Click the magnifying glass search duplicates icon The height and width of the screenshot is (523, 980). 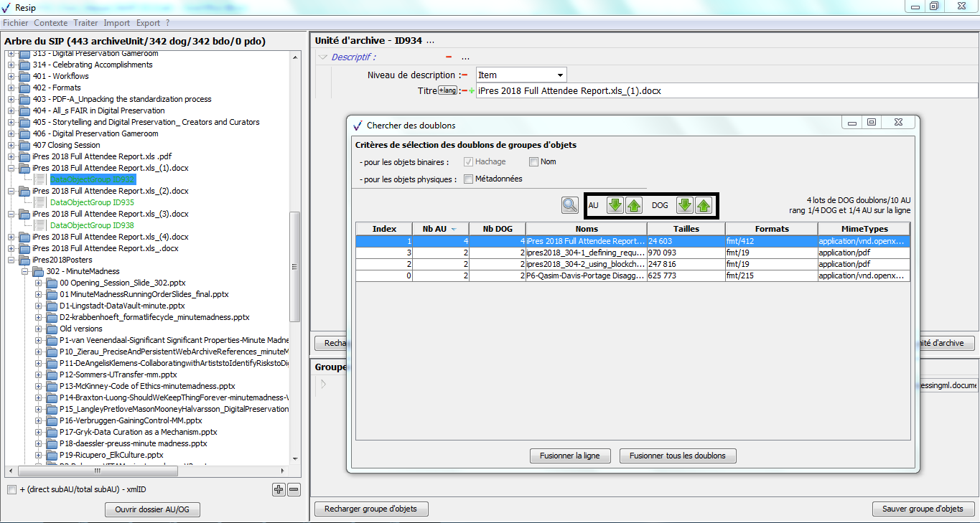click(x=570, y=205)
